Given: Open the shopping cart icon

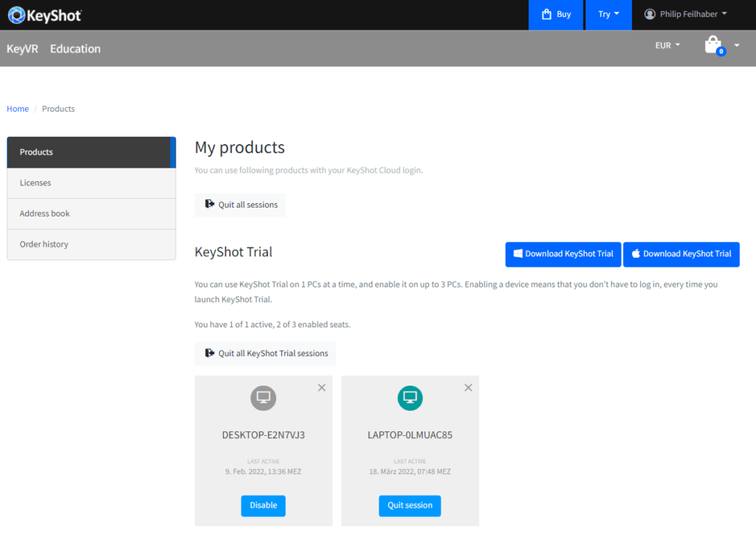Looking at the screenshot, I should click(x=715, y=45).
